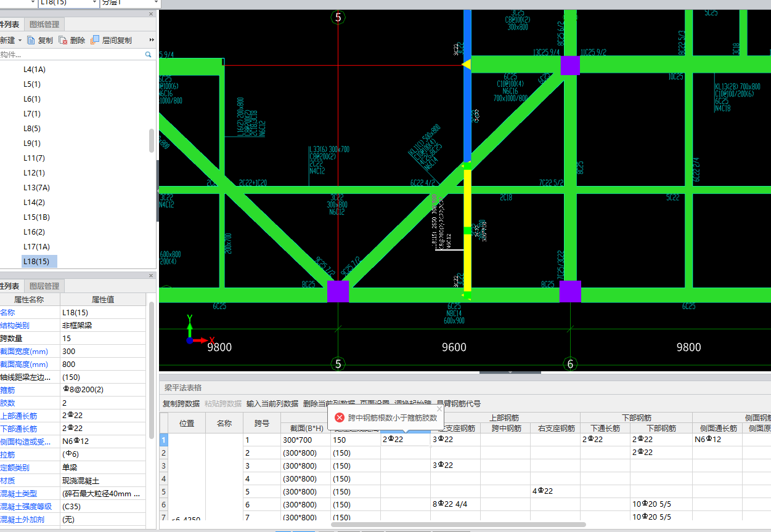This screenshot has height=532, width=771.
Task: Click the search magnifier in component search box
Action: [x=148, y=55]
